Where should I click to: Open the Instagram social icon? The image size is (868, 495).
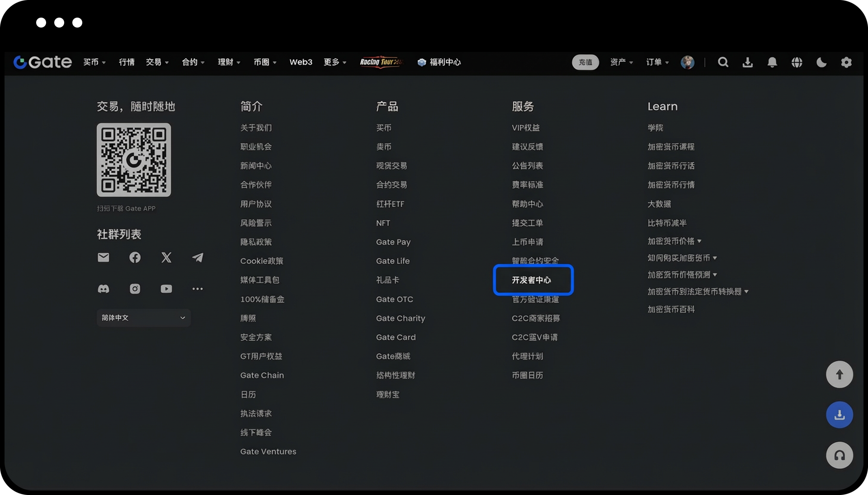[x=135, y=289]
